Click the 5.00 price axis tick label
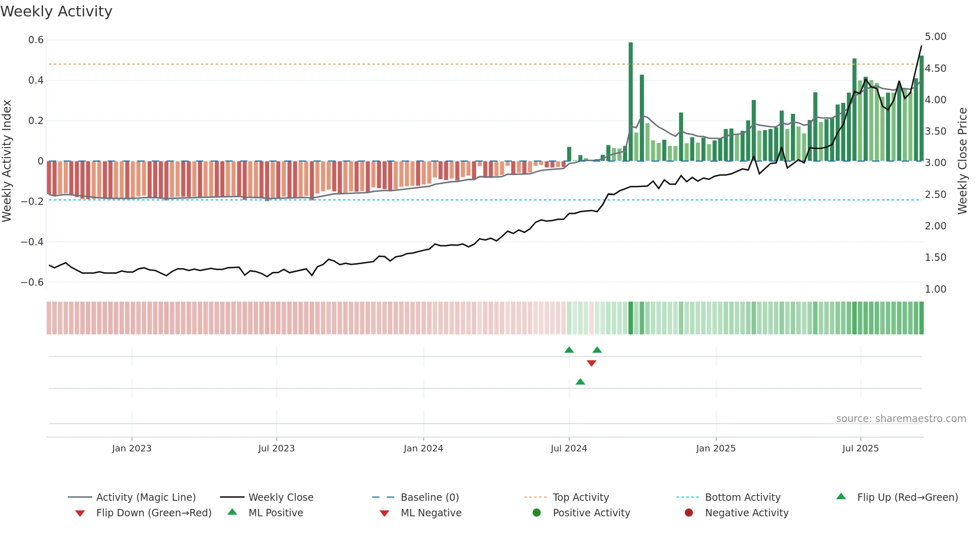The width and height of the screenshot is (980, 551). (x=935, y=37)
